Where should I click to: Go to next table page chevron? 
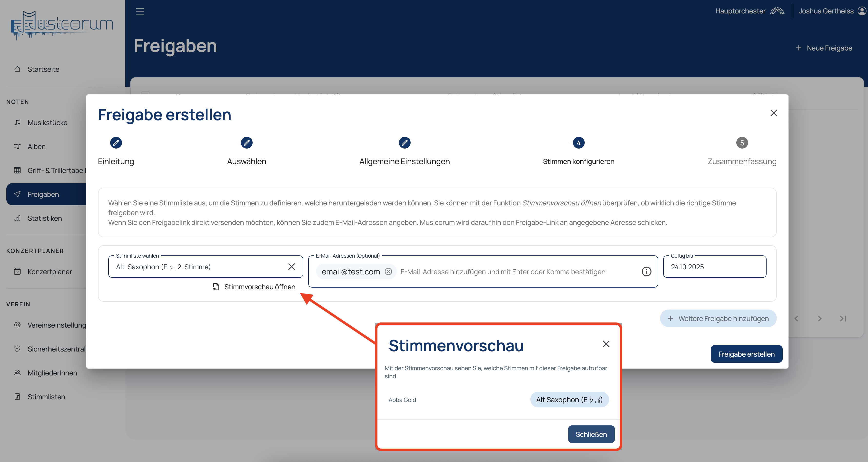coord(819,318)
